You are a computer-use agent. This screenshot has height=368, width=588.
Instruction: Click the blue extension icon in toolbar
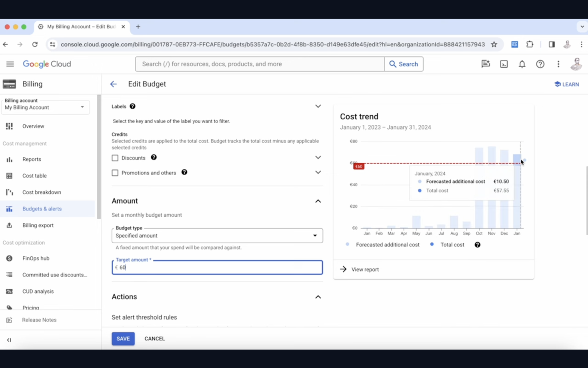(x=515, y=44)
